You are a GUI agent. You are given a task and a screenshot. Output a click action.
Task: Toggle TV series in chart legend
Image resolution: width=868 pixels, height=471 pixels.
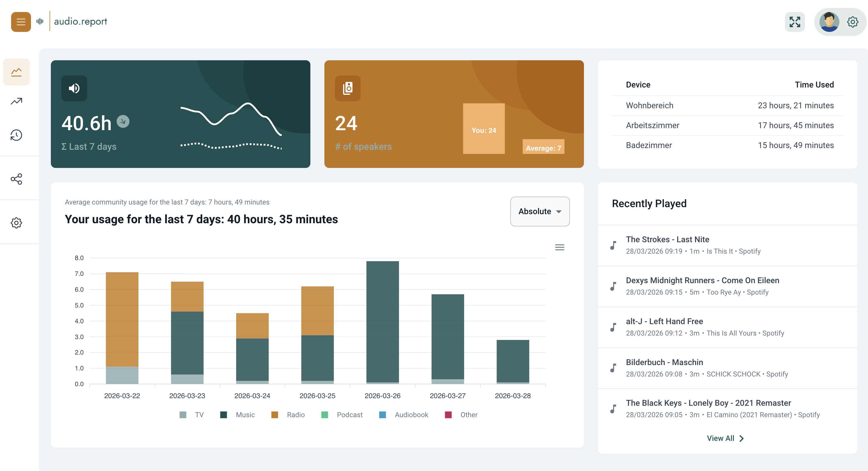192,415
